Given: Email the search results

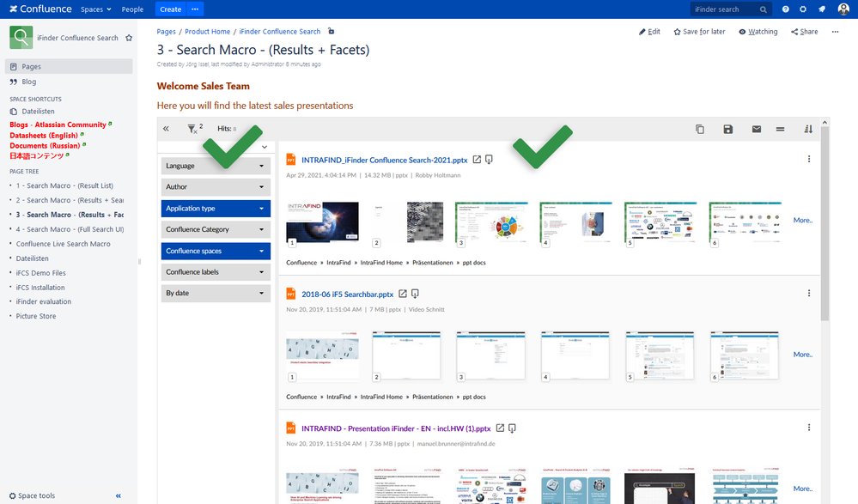Looking at the screenshot, I should [x=757, y=129].
